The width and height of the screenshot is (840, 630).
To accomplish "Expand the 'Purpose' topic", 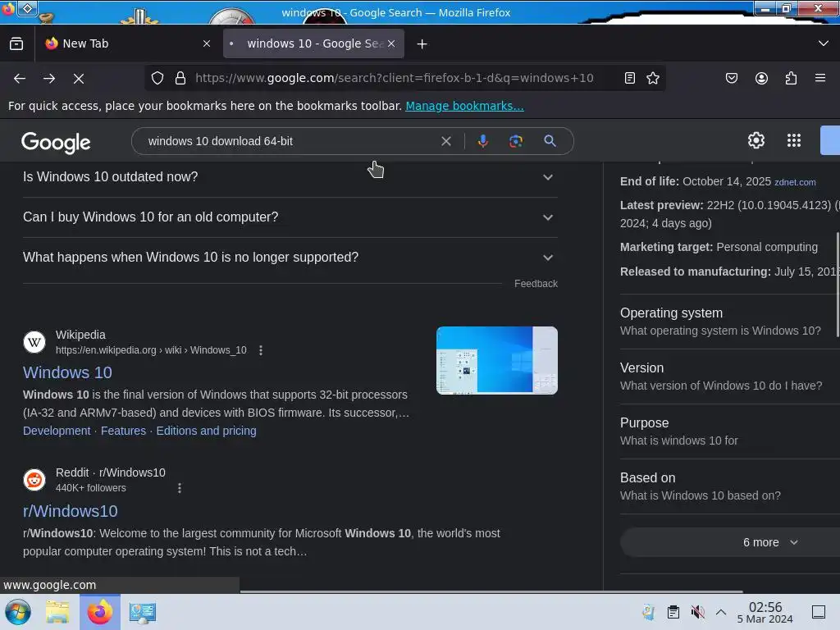I will pyautogui.click(x=729, y=431).
